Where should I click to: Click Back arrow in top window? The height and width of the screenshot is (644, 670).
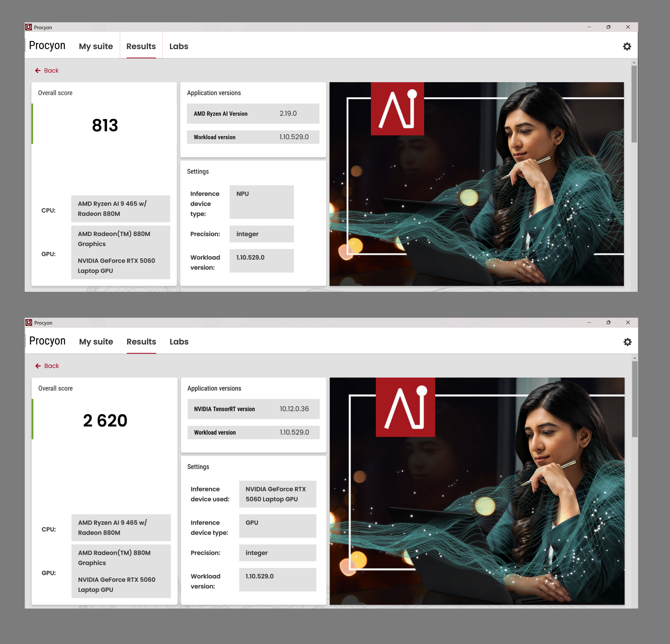coord(38,70)
